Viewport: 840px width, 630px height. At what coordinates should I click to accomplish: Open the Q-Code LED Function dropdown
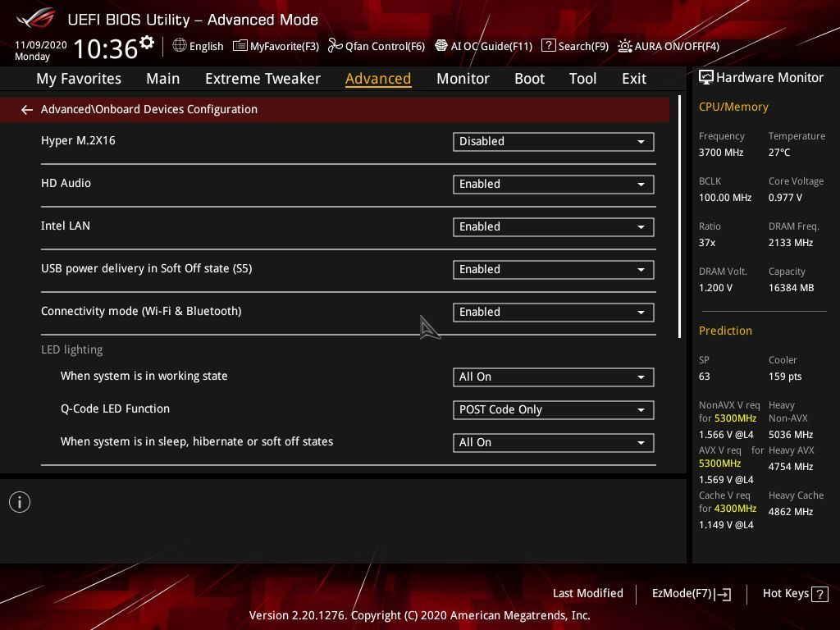click(554, 410)
